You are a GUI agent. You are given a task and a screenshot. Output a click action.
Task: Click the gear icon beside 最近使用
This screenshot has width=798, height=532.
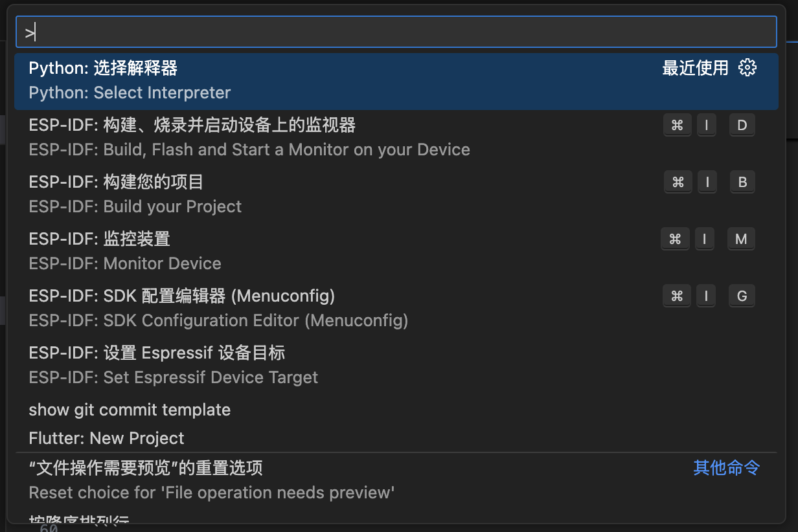coord(747,67)
